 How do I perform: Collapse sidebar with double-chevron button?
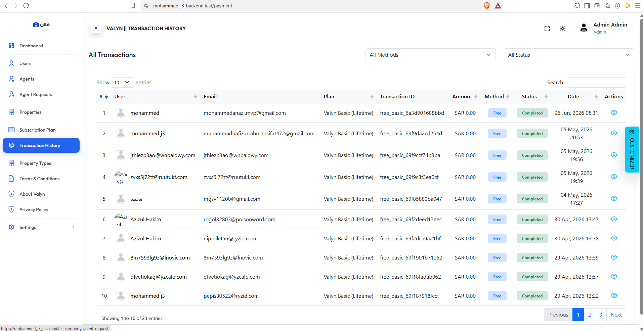coord(96,28)
